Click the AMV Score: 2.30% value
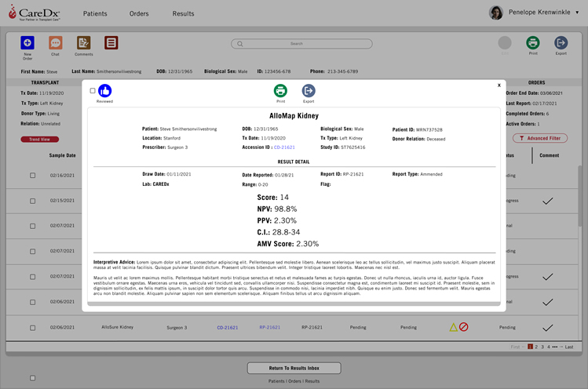588x389 pixels. click(287, 244)
